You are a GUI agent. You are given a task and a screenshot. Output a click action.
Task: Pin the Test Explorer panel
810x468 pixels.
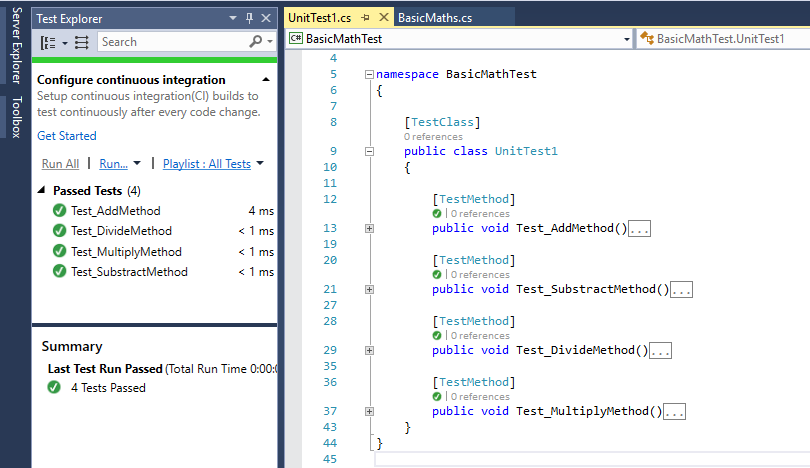pyautogui.click(x=249, y=18)
